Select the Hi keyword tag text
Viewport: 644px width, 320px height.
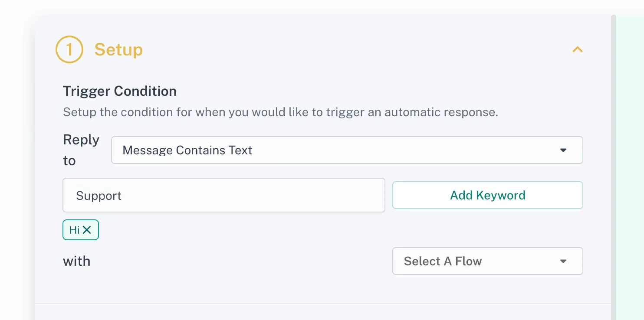pos(74,230)
